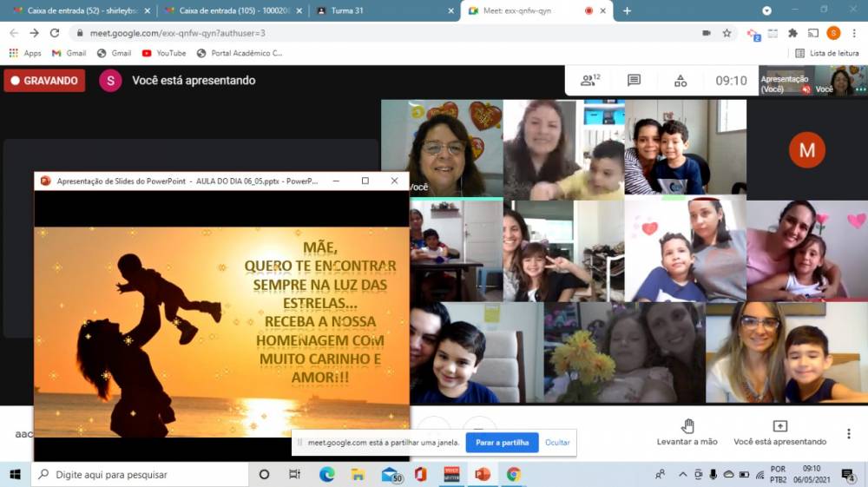Viewport: 868px width, 487px height.
Task: Open PowerPoint from the Windows taskbar
Action: coord(483,474)
